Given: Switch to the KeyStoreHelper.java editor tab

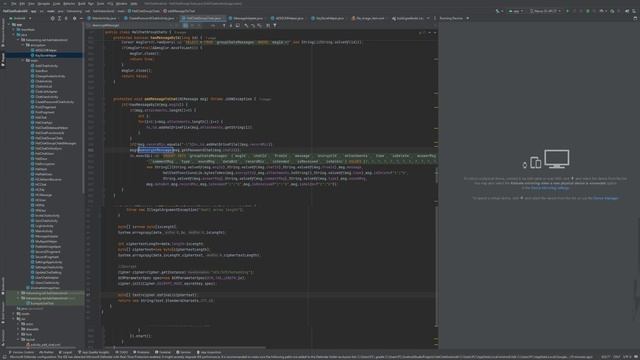Looking at the screenshot, I should coord(328,18).
